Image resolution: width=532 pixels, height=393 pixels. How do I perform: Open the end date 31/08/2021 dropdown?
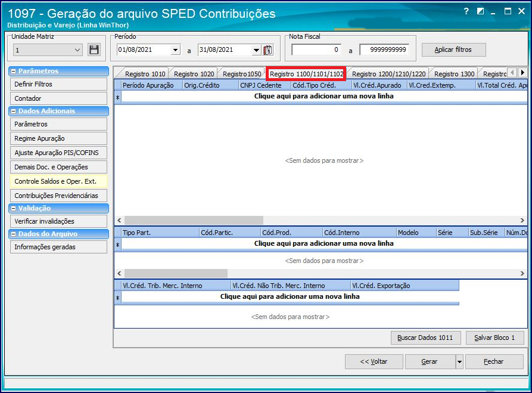[x=256, y=50]
